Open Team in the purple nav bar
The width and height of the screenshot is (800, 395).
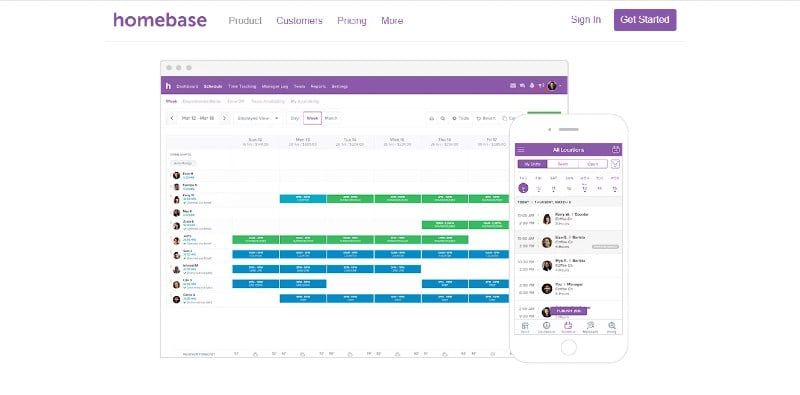[299, 86]
